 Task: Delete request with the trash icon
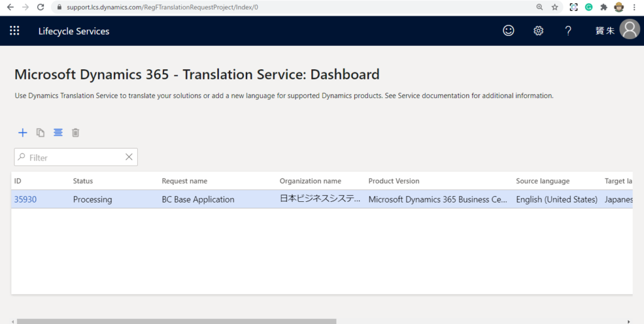[x=75, y=133]
